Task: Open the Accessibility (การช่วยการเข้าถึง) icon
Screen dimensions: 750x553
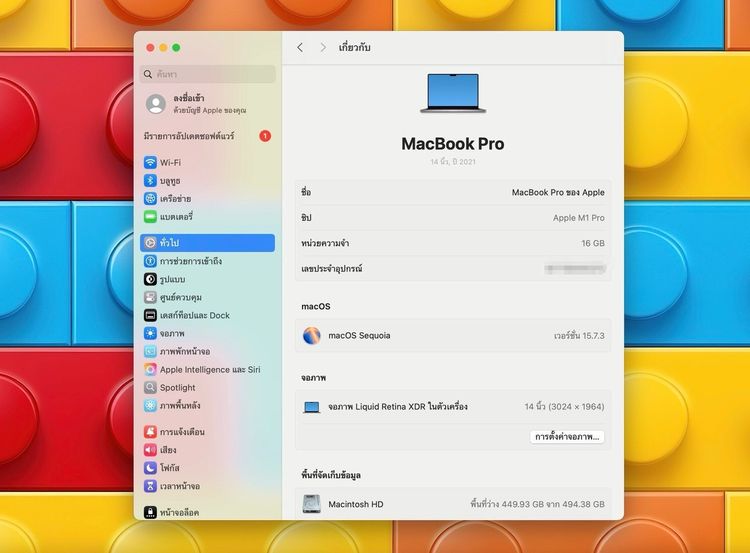Action: (150, 261)
